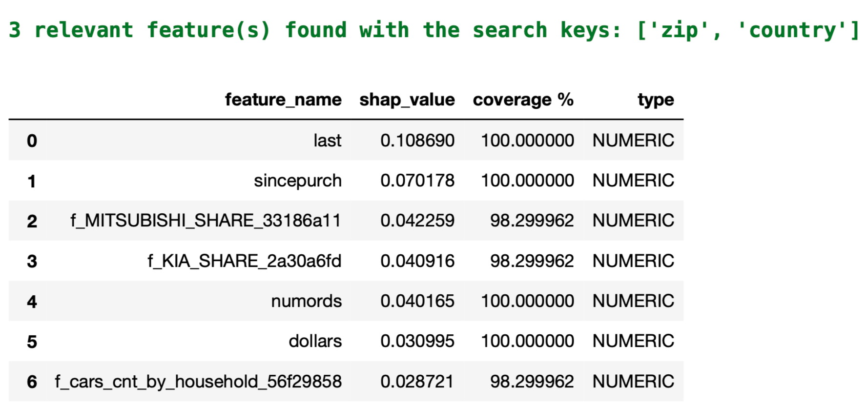The width and height of the screenshot is (868, 405).
Task: Select the feature name cell 'last'
Action: tap(327, 141)
